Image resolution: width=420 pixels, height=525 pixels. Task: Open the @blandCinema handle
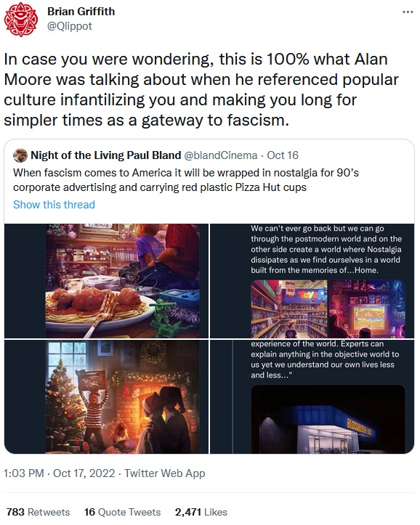221,155
